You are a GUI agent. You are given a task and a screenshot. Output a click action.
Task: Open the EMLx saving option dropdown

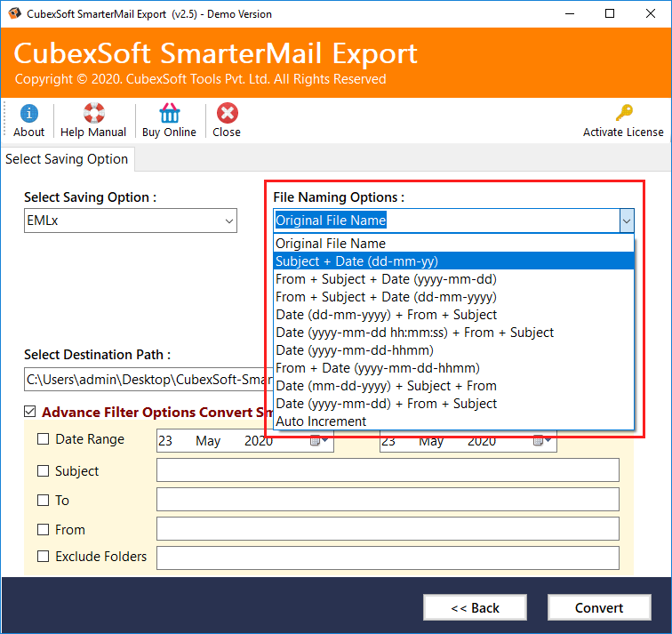(x=131, y=221)
